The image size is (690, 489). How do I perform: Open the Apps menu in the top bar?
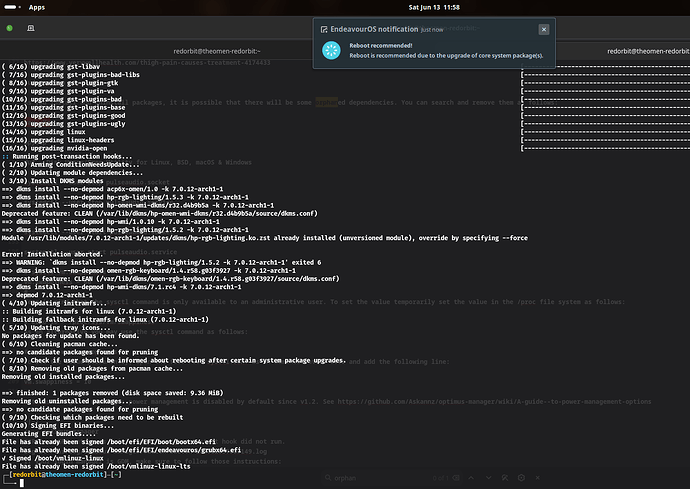pos(37,7)
